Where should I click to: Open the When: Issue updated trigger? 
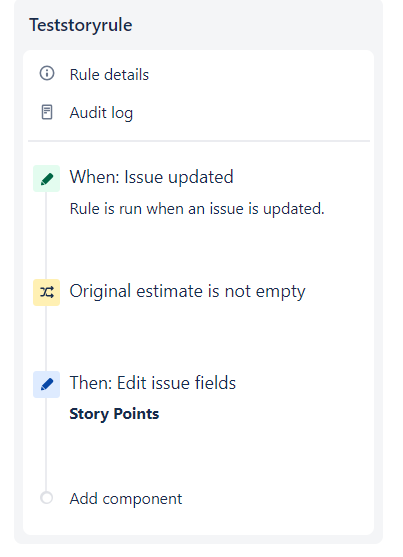point(151,177)
